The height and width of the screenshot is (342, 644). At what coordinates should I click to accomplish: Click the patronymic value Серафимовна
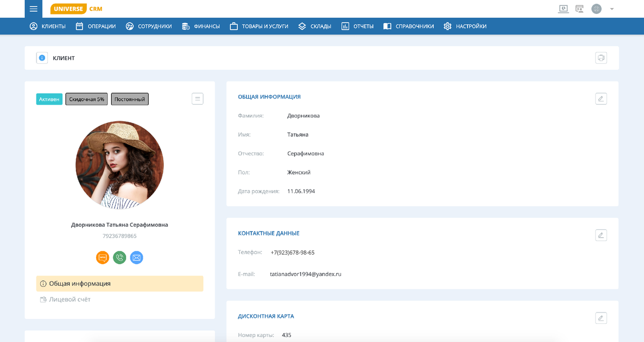pos(306,154)
